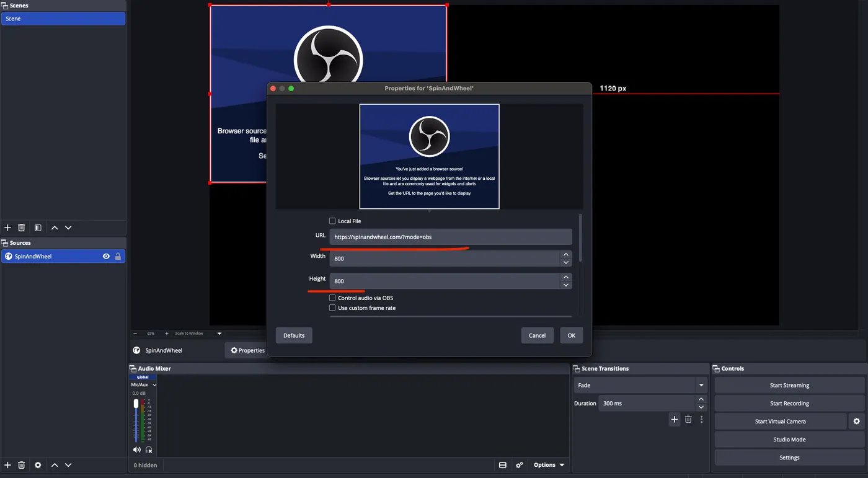Viewport: 868px width, 478px height.
Task: Increase the transition Duration with the up arrow
Action: point(701,399)
